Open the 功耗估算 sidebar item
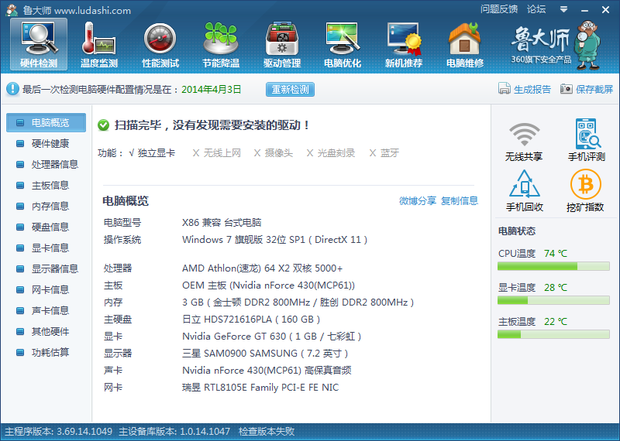Viewport: 620px width, 441px height. click(50, 351)
